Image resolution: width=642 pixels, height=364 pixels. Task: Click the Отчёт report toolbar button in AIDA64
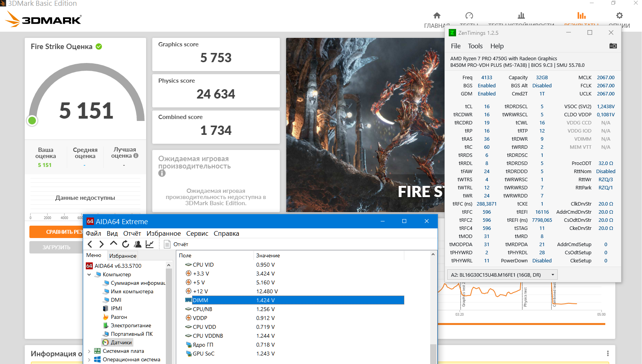tap(176, 244)
